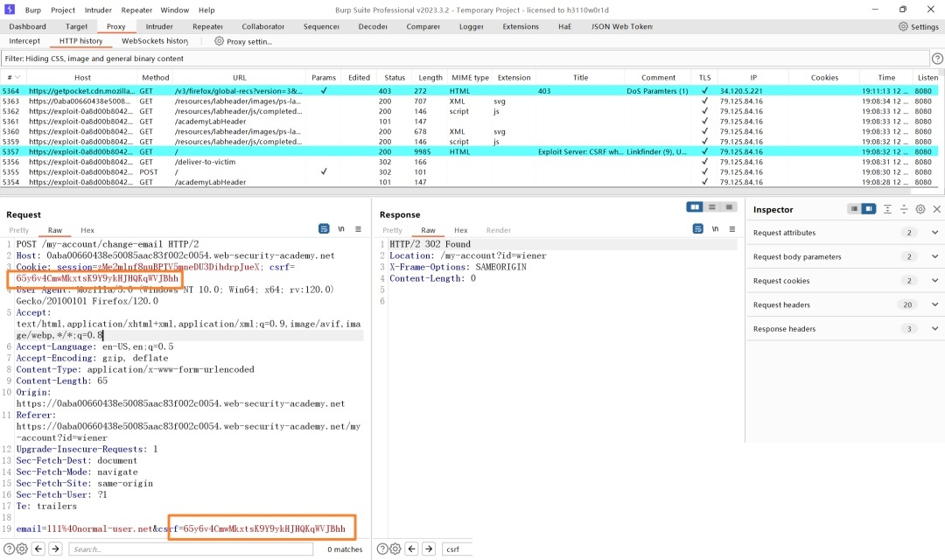945x560 pixels.
Task: Switch Request view to Hex
Action: pyautogui.click(x=87, y=230)
